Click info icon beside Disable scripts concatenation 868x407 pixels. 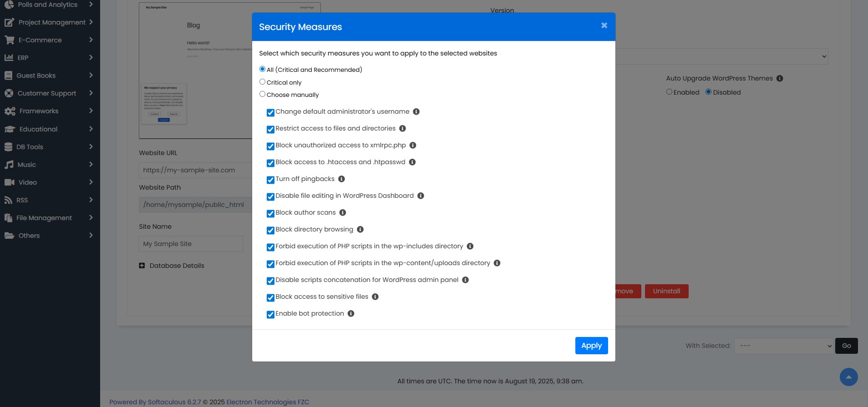465,280
